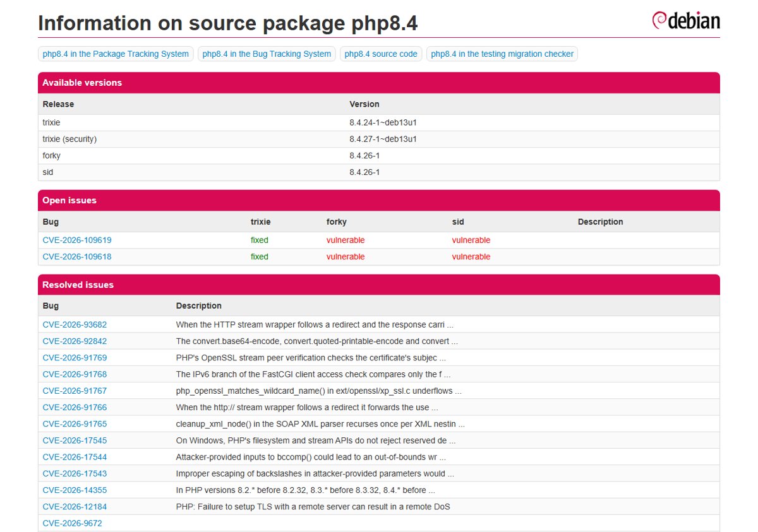Screen dimensions: 758x532
Task: Click the forky 'vulnerable' status for CVE-2026-109619
Action: point(346,240)
